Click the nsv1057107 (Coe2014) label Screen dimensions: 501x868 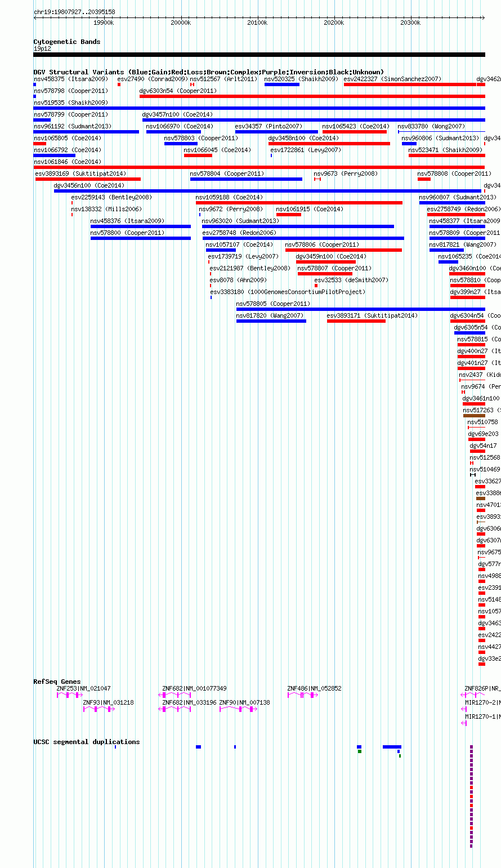tap(239, 244)
